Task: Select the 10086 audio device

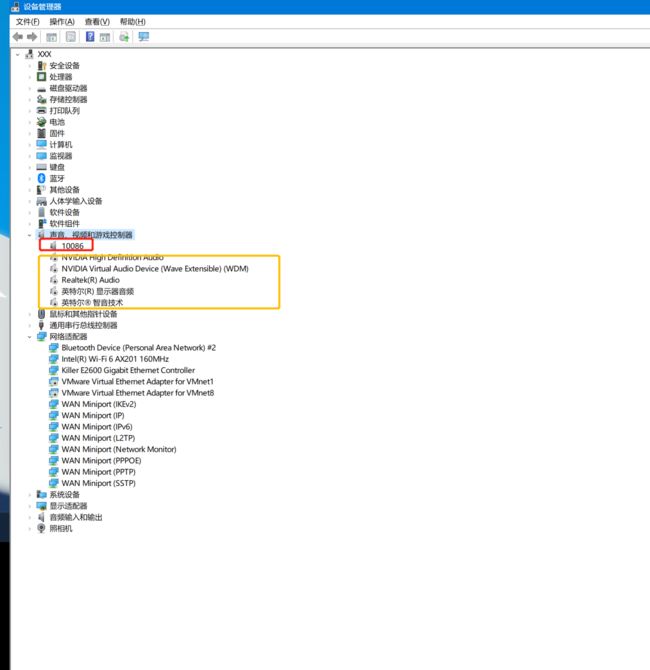Action: [x=73, y=246]
